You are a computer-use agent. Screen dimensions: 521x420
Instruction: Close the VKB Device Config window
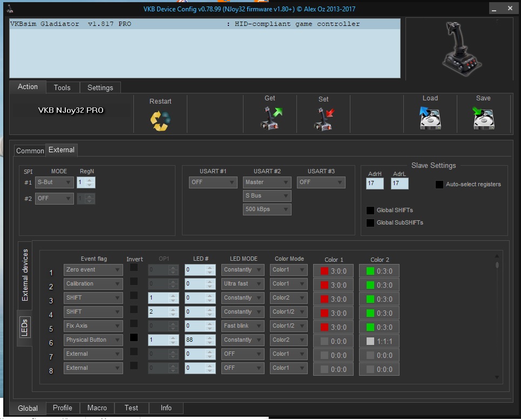pos(510,9)
